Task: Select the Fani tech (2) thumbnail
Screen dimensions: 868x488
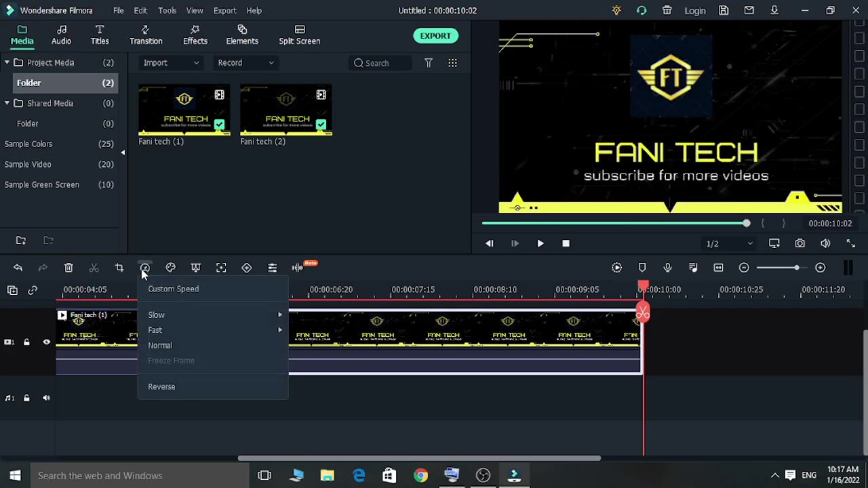Action: [286, 110]
